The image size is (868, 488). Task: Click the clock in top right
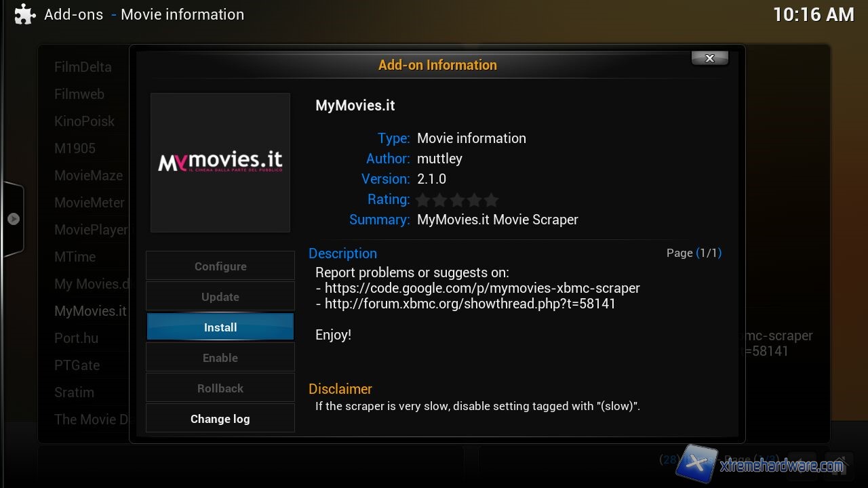pyautogui.click(x=813, y=15)
